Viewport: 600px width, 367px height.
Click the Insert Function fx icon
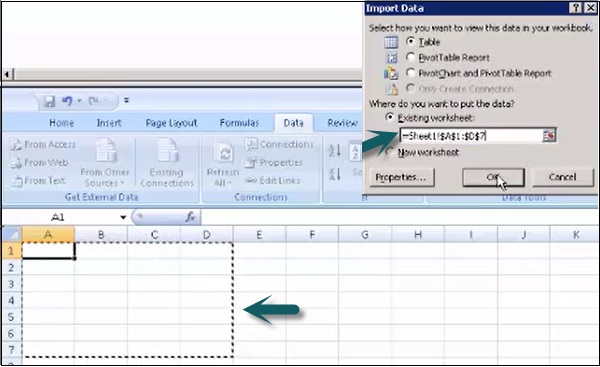point(191,217)
